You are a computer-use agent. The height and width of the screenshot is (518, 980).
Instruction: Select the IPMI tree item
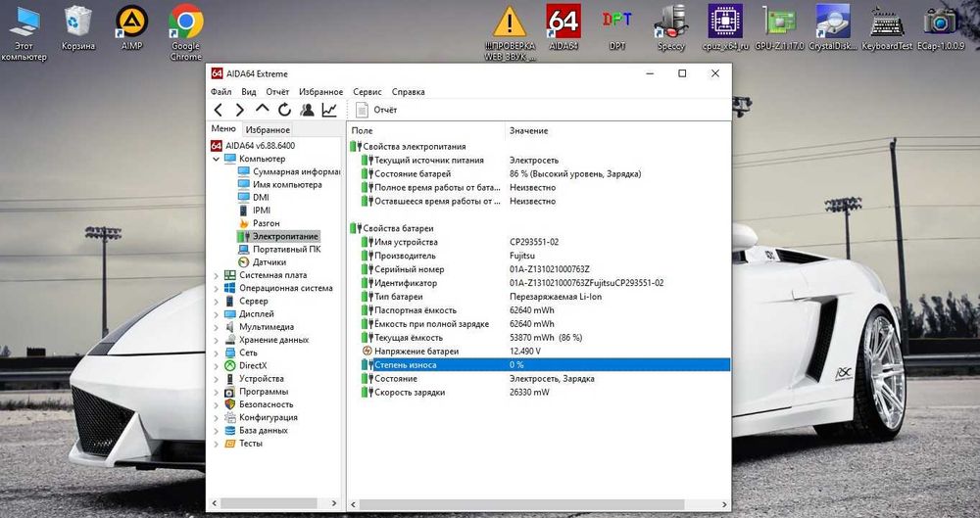tap(255, 211)
